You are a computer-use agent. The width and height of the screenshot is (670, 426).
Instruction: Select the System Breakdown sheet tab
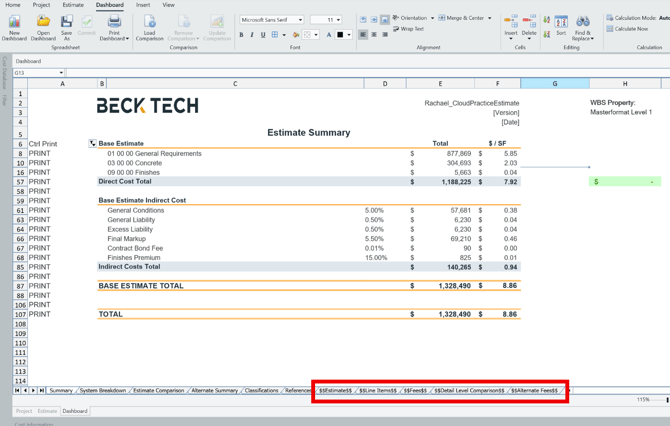click(102, 391)
